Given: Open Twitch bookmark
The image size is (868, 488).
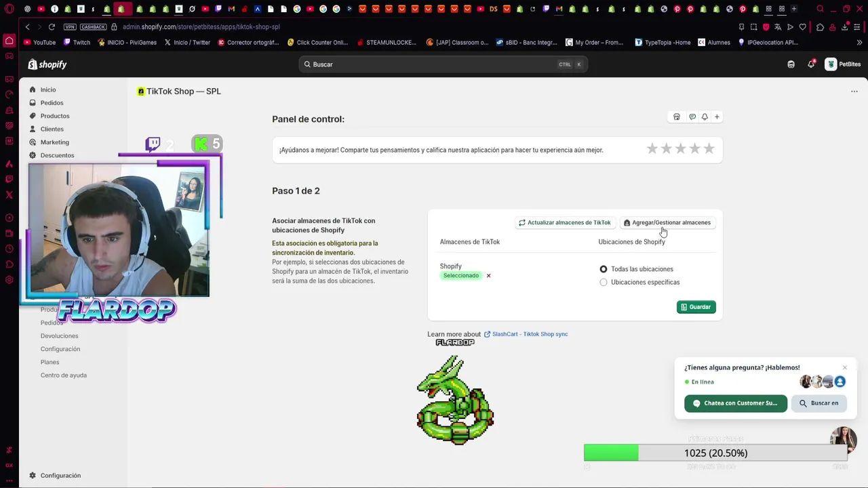Looking at the screenshot, I should (77, 42).
